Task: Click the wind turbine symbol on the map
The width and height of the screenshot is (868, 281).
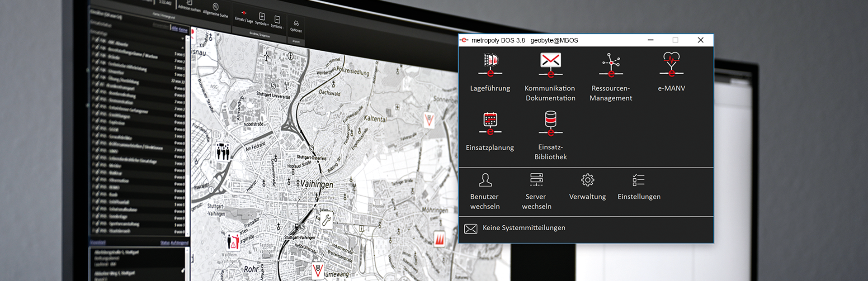Action: [x=267, y=57]
